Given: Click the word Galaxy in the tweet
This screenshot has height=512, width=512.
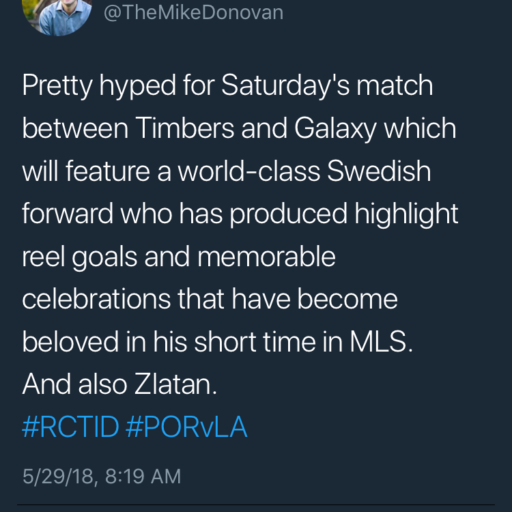Looking at the screenshot, I should tap(335, 130).
